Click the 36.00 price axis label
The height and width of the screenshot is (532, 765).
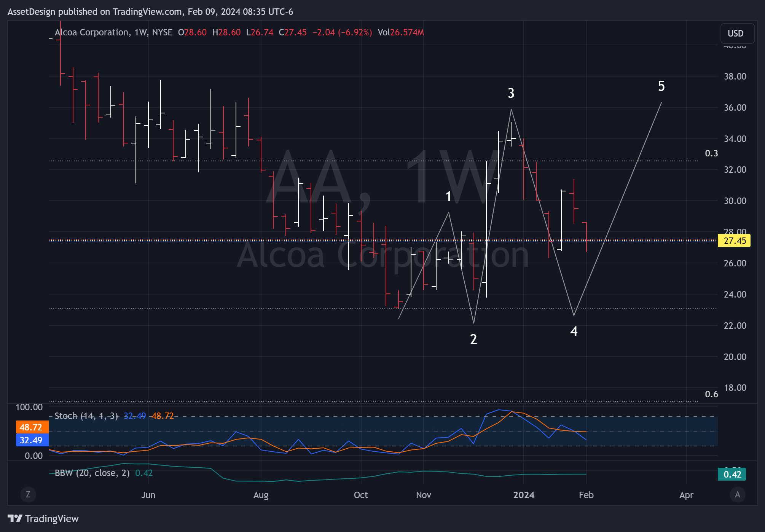tap(735, 108)
